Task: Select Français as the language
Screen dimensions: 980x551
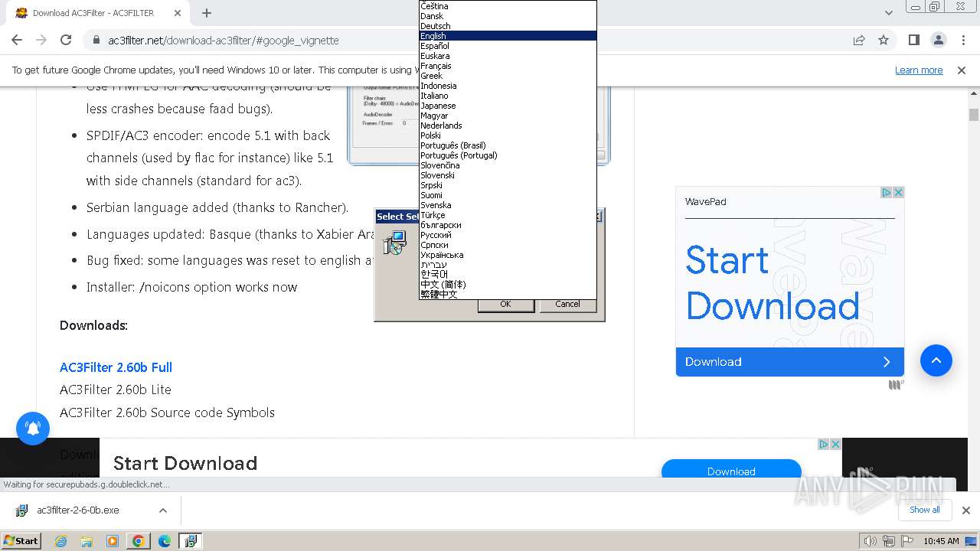Action: point(508,66)
